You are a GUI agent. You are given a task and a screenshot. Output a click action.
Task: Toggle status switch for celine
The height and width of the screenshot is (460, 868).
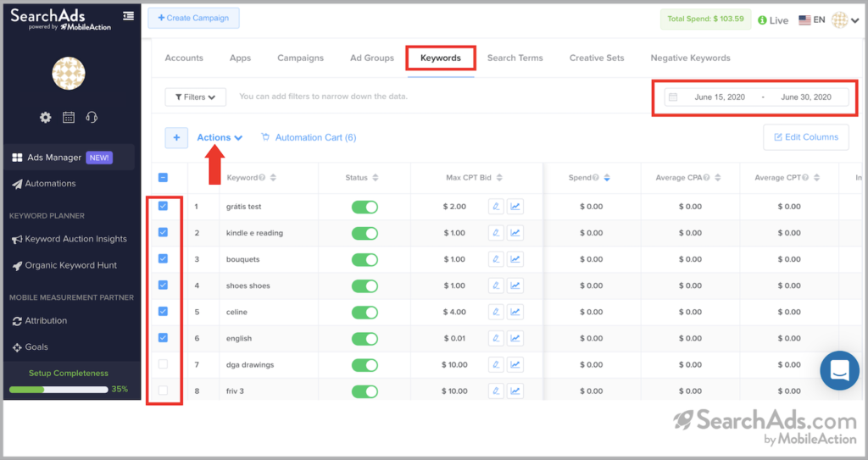pyautogui.click(x=364, y=313)
